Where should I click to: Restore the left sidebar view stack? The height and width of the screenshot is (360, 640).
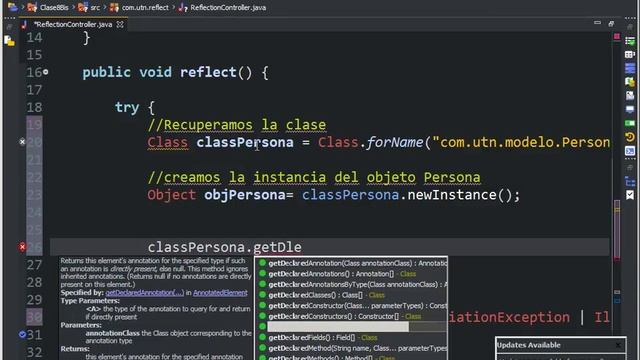point(9,27)
